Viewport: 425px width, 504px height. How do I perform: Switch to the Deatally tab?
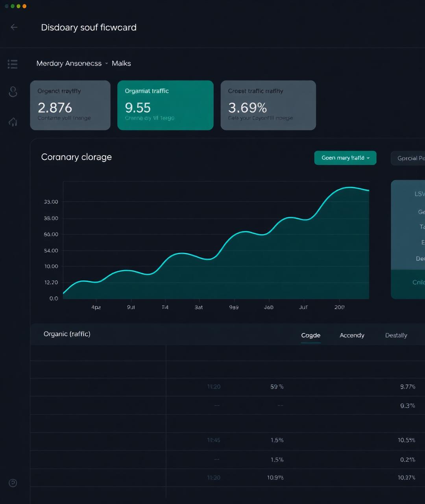(x=396, y=335)
